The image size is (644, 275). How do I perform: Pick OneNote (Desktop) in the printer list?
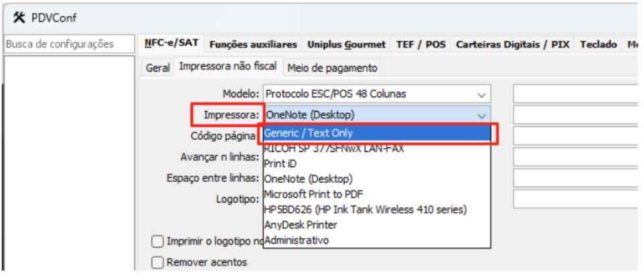(x=309, y=179)
